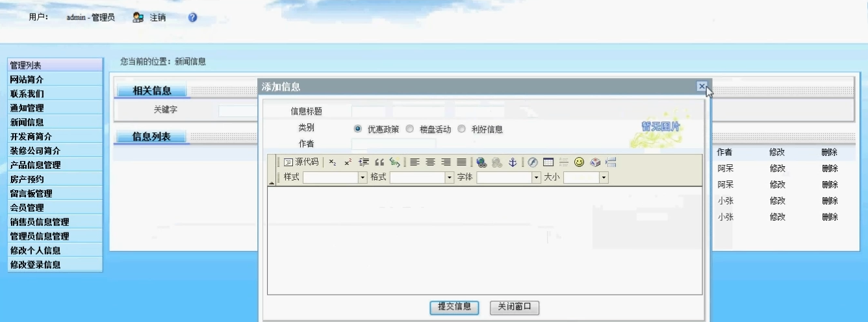Click the 信息标题 title input field
The height and width of the screenshot is (322, 868).
[x=428, y=112]
